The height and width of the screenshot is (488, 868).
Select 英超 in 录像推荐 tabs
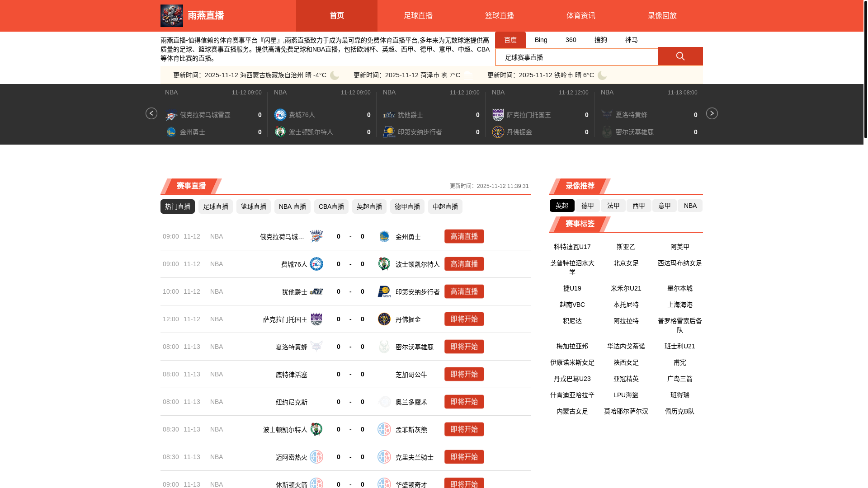coord(562,206)
